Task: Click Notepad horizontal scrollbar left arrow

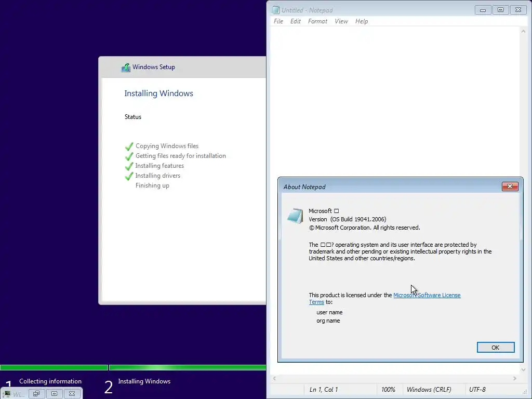Action: coord(274,378)
